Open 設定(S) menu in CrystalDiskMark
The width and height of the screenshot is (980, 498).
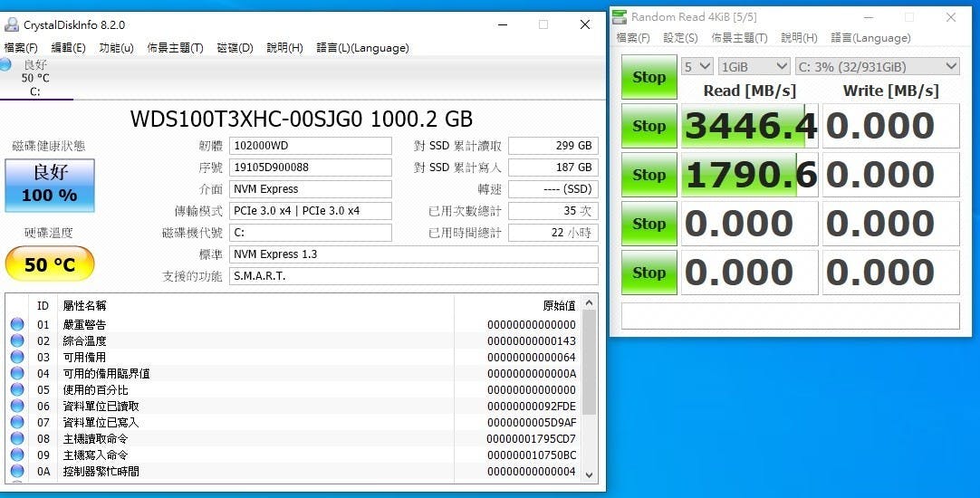pos(680,38)
